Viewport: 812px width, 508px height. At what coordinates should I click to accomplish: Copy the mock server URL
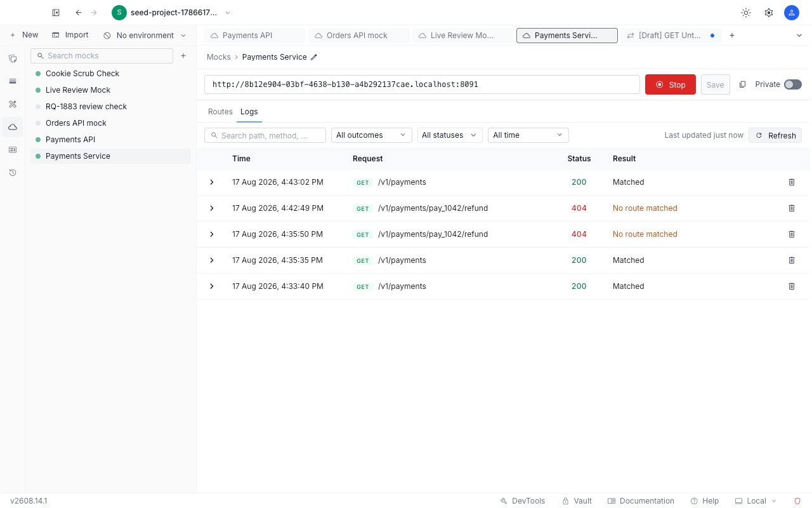pyautogui.click(x=743, y=84)
